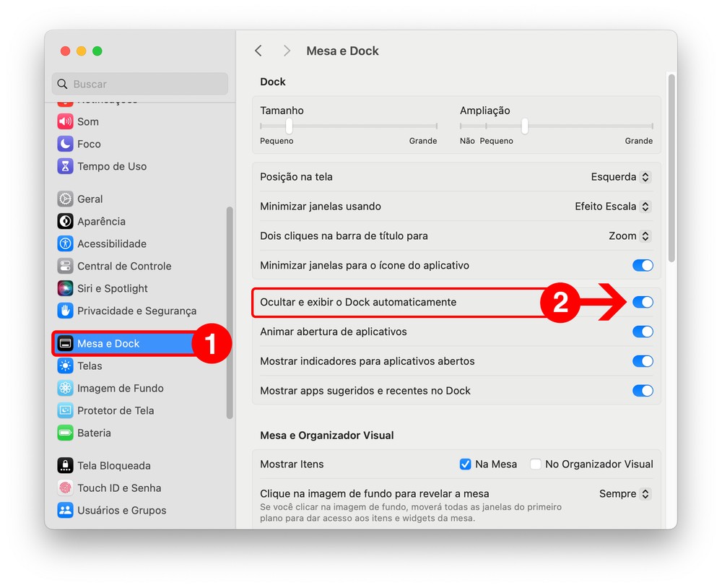Click the Ampliação magnification slider
This screenshot has width=722, height=588.
[x=556, y=126]
